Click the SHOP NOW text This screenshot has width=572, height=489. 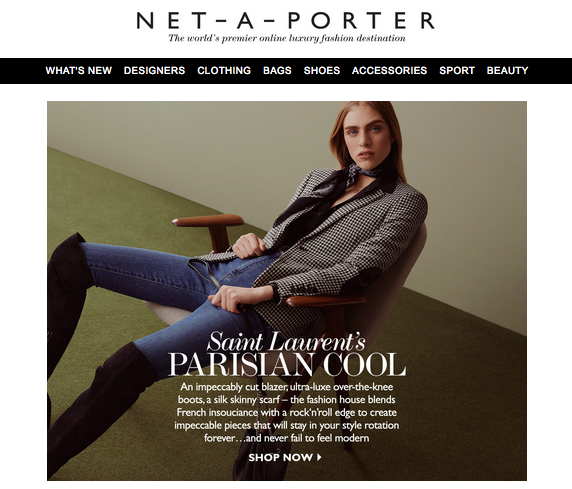pyautogui.click(x=281, y=457)
